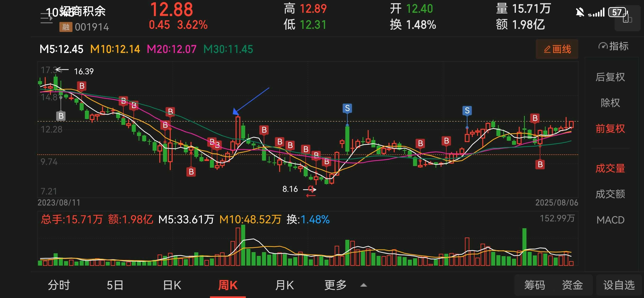644x298 pixels.
Task: Open the 指标 indicator settings
Action: coord(613,46)
